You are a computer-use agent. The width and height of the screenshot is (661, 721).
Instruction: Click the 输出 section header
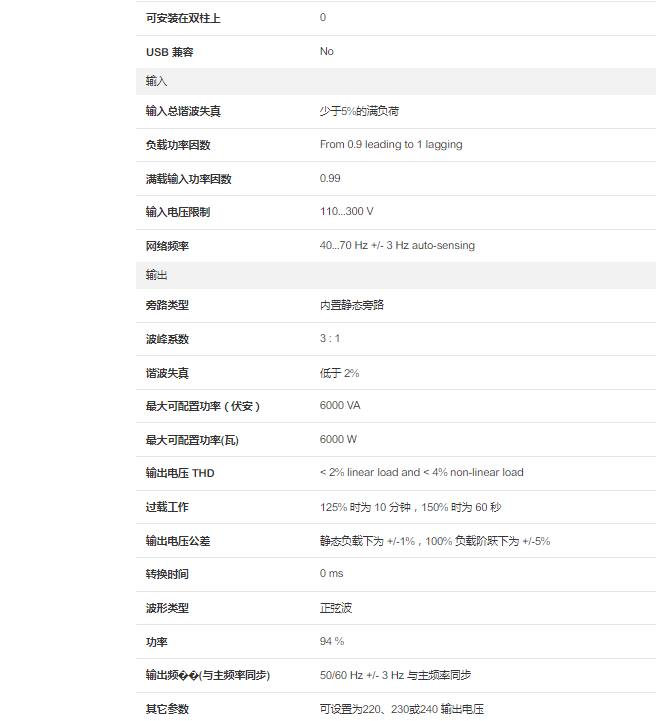coord(157,275)
